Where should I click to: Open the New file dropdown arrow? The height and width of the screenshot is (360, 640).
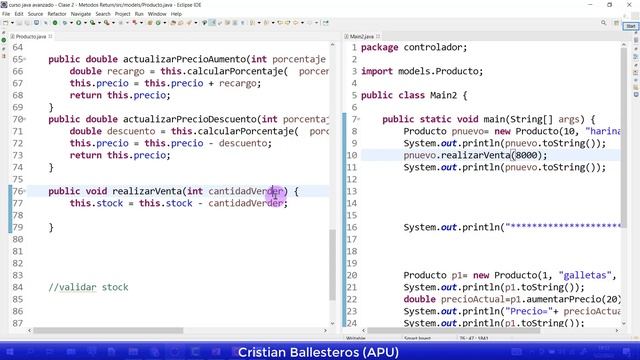(x=12, y=23)
